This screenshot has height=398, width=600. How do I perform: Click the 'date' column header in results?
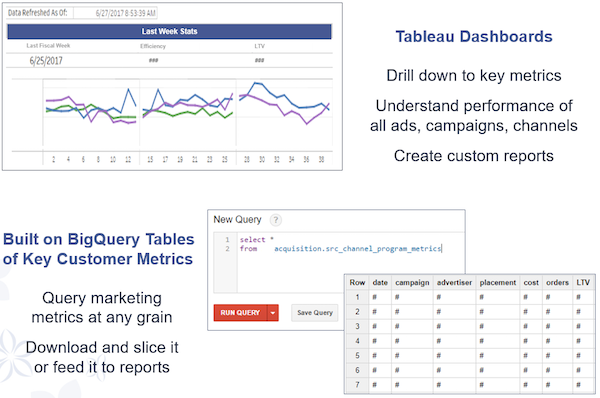(x=380, y=282)
